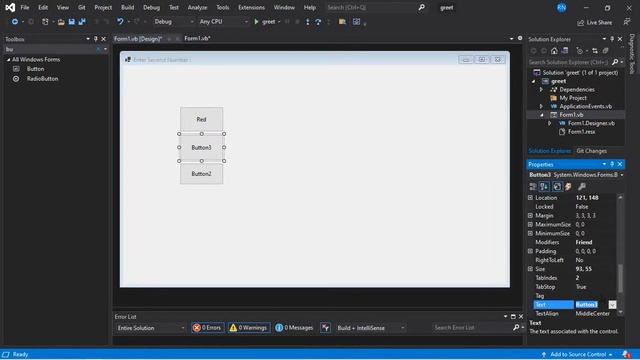Click the Open File folder icon
The image size is (640, 360).
[61, 22]
